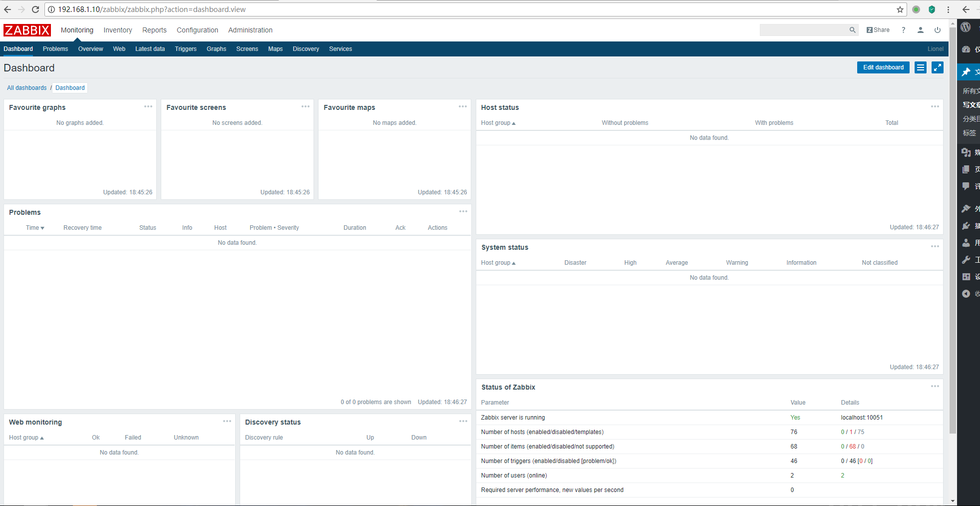Viewport: 980px width, 506px height.
Task: Click the sign out power icon
Action: point(937,30)
